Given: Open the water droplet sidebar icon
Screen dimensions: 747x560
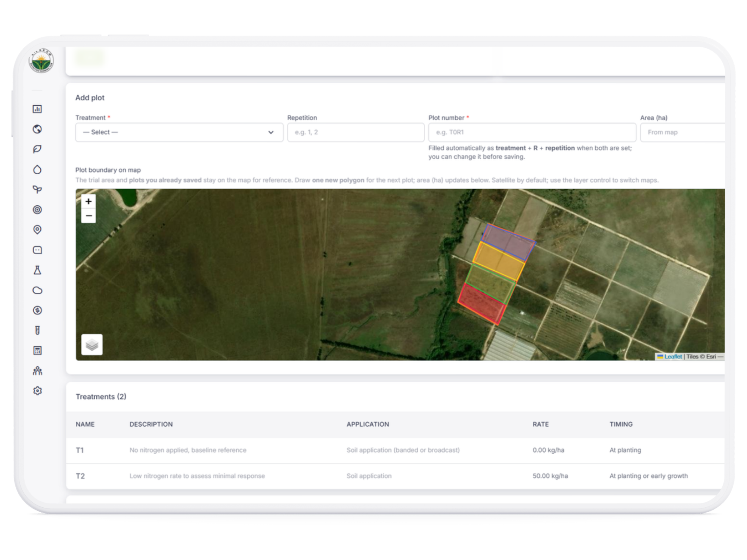Looking at the screenshot, I should 37,169.
